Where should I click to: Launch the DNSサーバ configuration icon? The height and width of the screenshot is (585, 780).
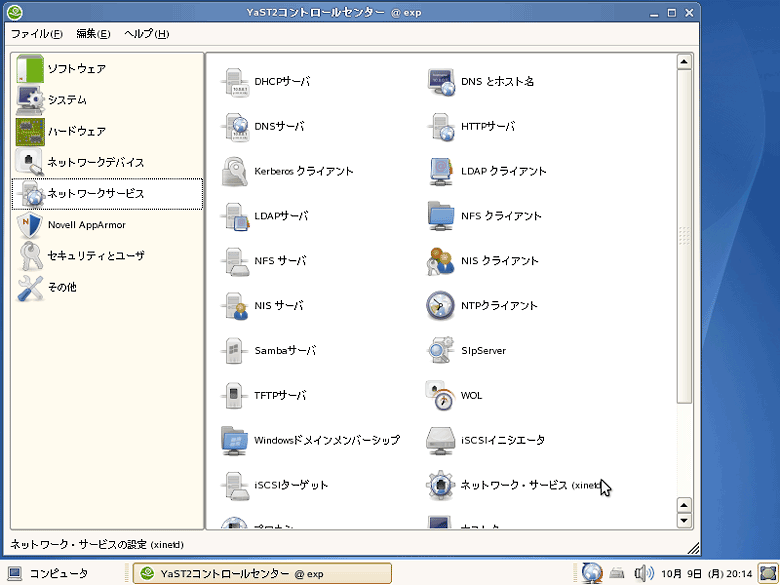point(235,127)
